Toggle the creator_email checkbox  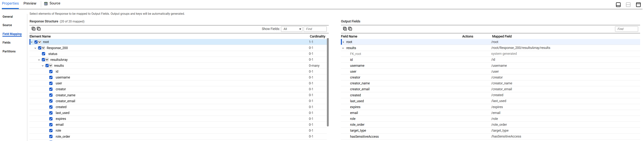[51, 101]
